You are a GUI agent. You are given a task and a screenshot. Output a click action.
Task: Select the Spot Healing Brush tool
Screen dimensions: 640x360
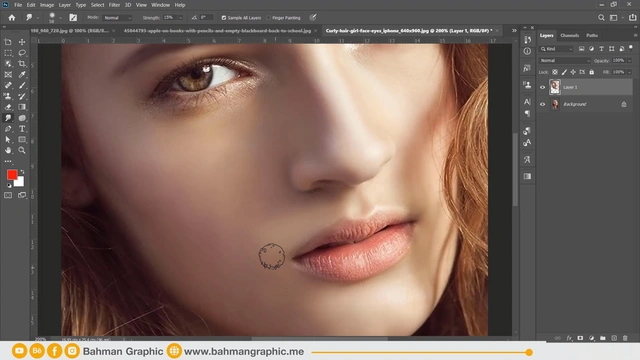8,85
